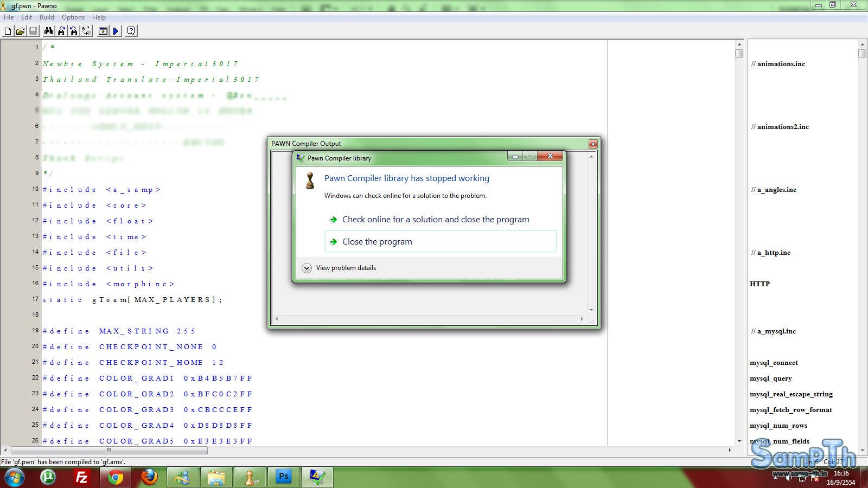Select the // a_http.inc entry

771,253
